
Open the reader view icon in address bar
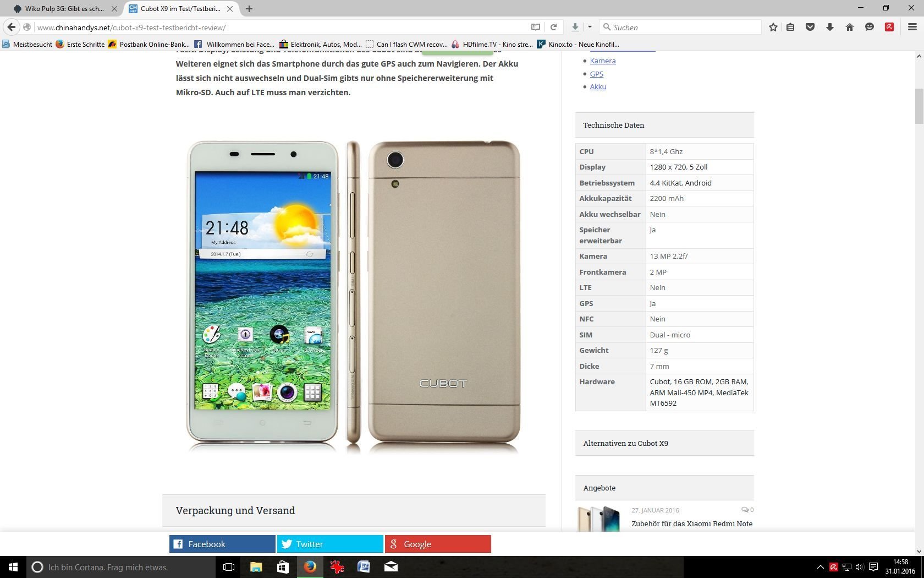pyautogui.click(x=535, y=27)
